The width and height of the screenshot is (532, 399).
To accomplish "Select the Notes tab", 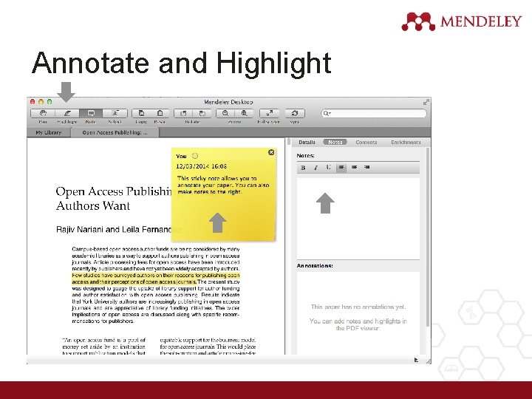I will (335, 142).
